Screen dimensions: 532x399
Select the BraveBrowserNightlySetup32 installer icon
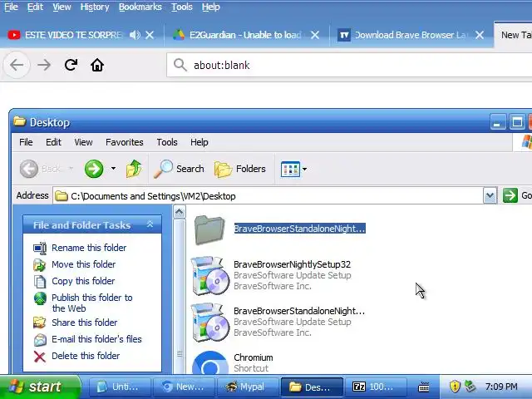(x=209, y=275)
